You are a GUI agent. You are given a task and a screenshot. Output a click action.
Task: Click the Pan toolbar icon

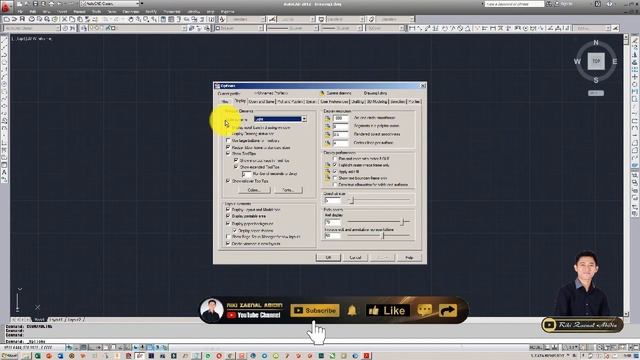click(131, 19)
